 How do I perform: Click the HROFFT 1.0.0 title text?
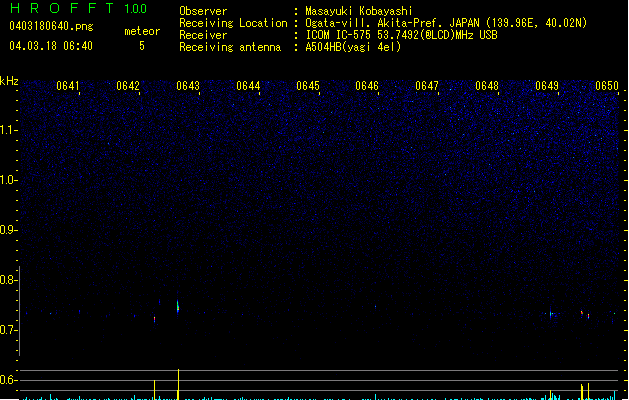coord(79,8)
